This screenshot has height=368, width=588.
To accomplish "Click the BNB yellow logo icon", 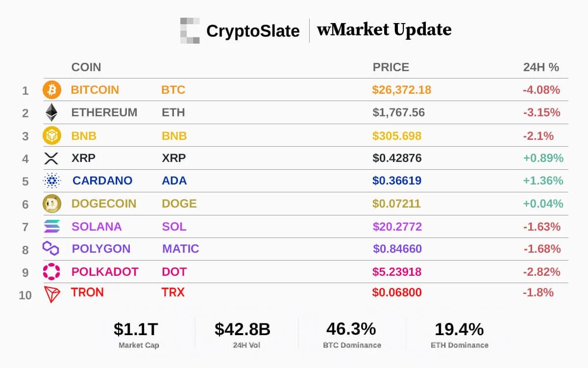I will coord(51,135).
